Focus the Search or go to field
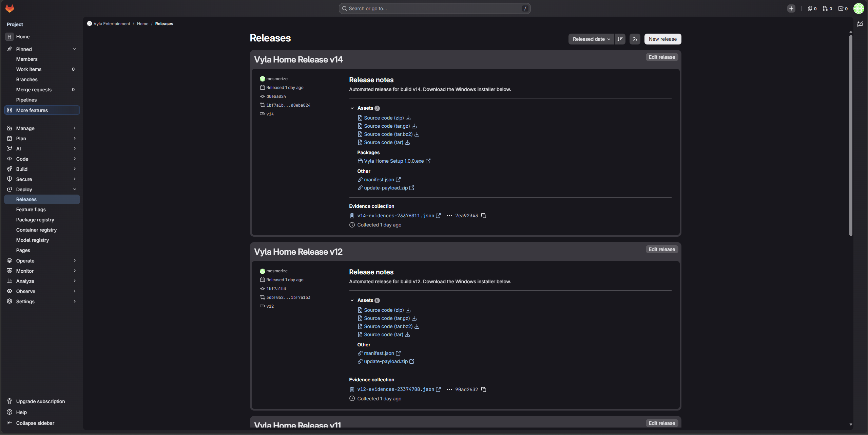 [x=435, y=8]
